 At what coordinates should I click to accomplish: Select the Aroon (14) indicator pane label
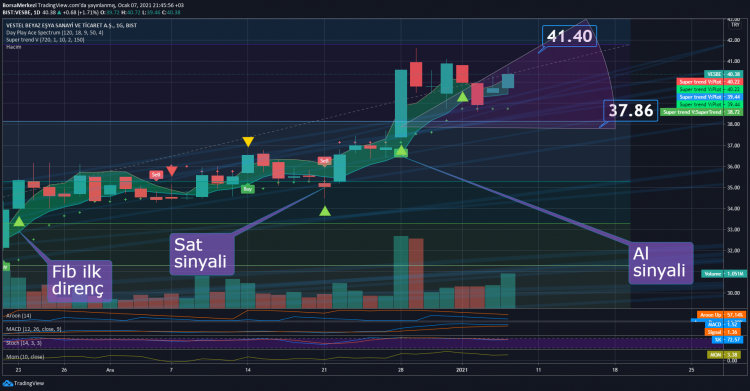click(19, 316)
